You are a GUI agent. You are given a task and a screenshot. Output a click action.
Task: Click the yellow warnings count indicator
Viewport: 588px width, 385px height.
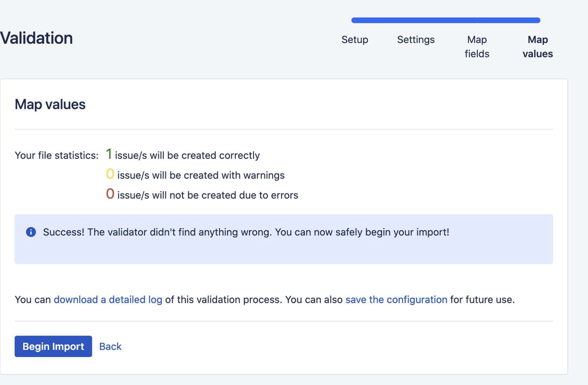(110, 174)
